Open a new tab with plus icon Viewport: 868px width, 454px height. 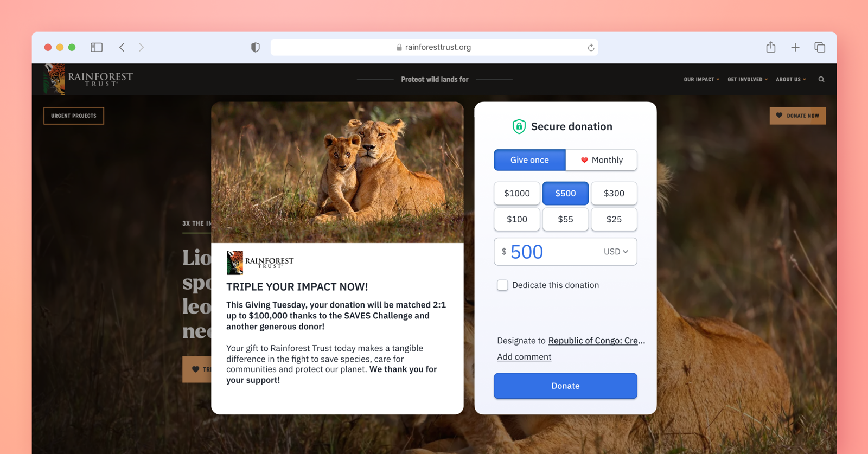pyautogui.click(x=795, y=47)
